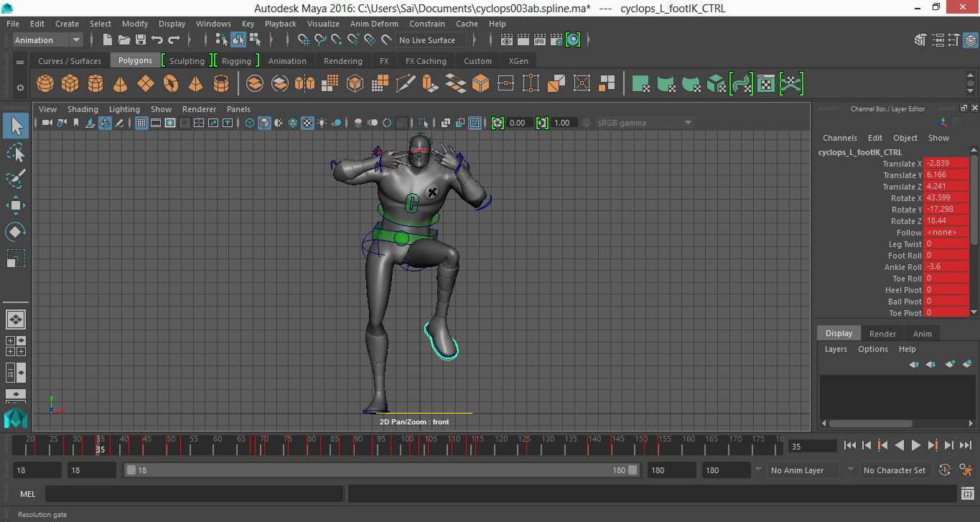The width and height of the screenshot is (980, 522).
Task: Toggle Snap to Points magnet icon
Action: [337, 40]
